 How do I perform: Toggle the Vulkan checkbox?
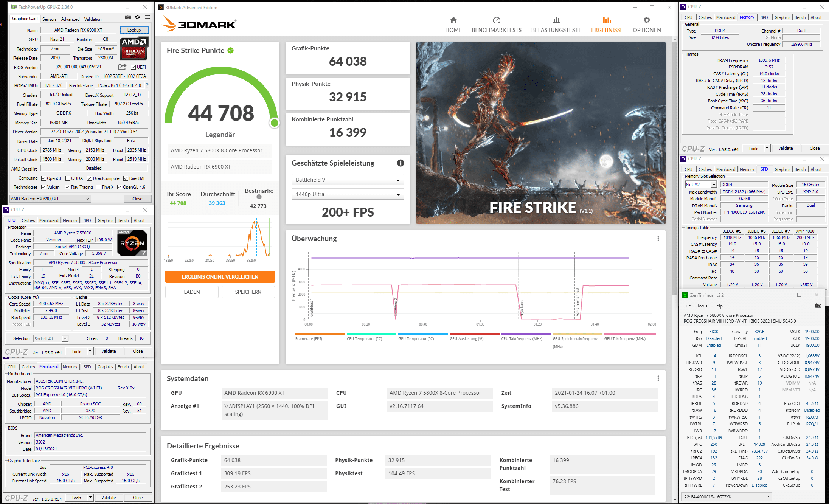tap(44, 187)
